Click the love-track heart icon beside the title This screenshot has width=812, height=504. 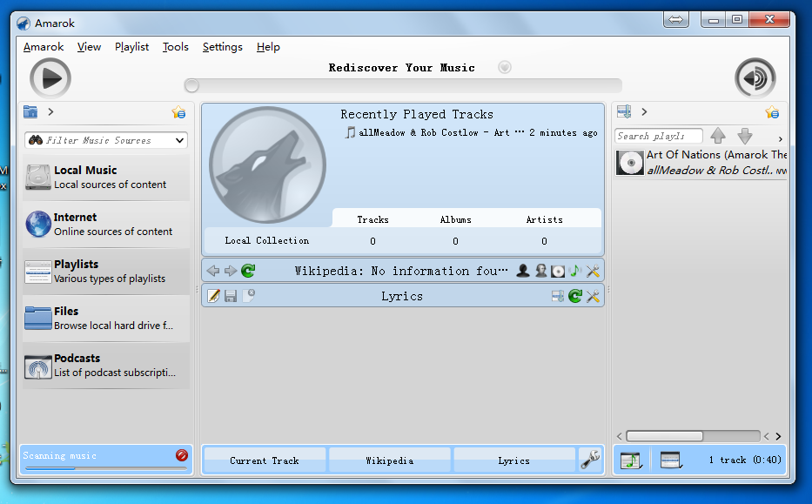point(505,67)
